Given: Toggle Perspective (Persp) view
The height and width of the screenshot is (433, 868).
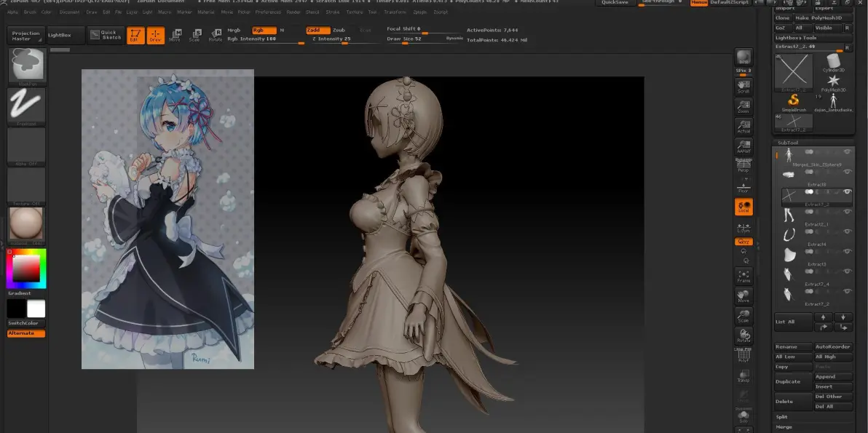Looking at the screenshot, I should point(743,166).
